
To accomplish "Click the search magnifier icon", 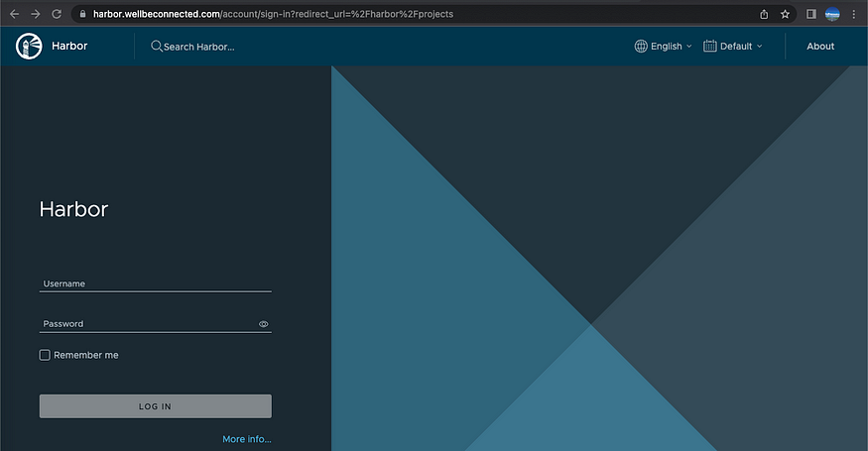I will pos(157,46).
